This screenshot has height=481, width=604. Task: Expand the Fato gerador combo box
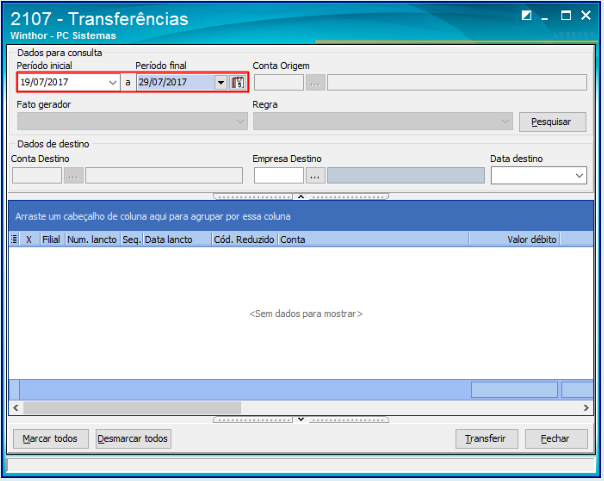pos(240,121)
